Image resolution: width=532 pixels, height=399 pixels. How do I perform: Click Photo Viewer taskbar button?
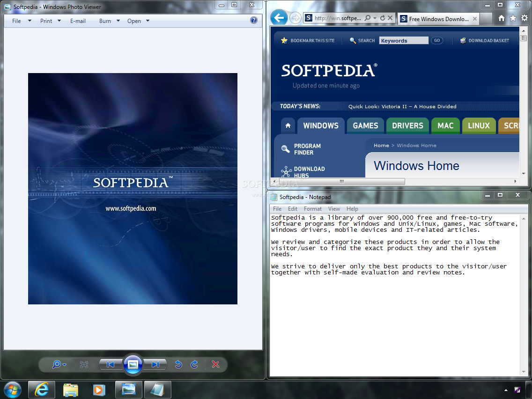coord(129,389)
